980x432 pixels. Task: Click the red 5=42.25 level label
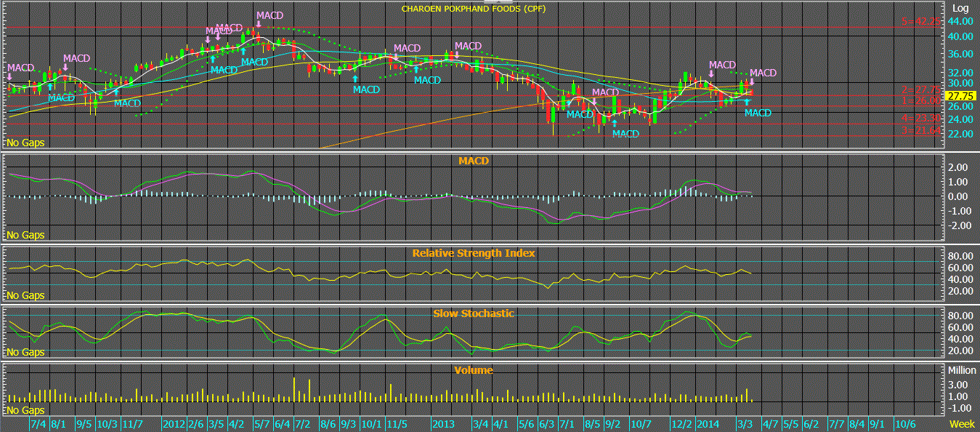921,22
